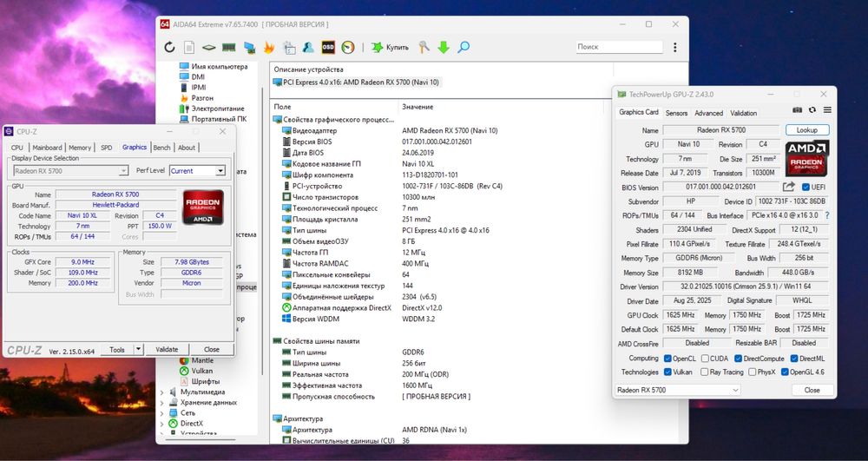Viewport: 868px width, 461px height.
Task: Click the Radeon Graphics logo in CPU-Z
Action: coord(203,207)
